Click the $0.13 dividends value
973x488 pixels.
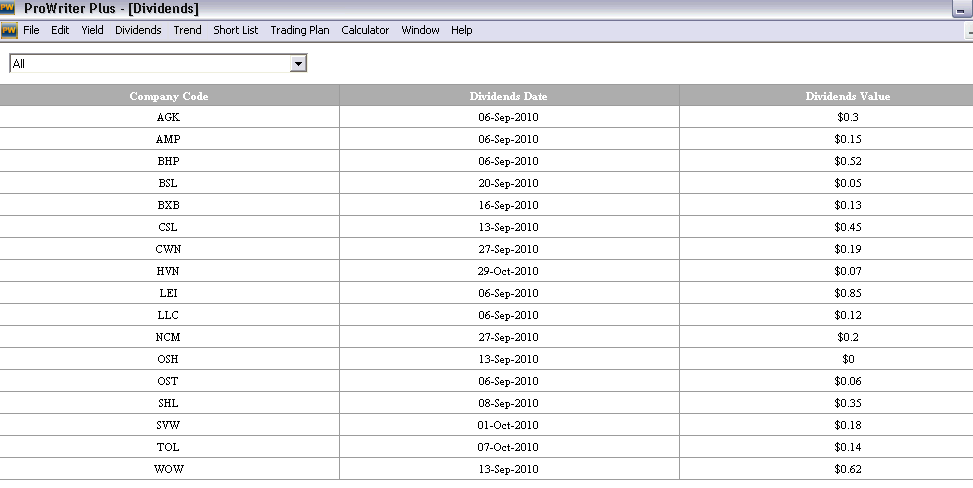click(848, 206)
